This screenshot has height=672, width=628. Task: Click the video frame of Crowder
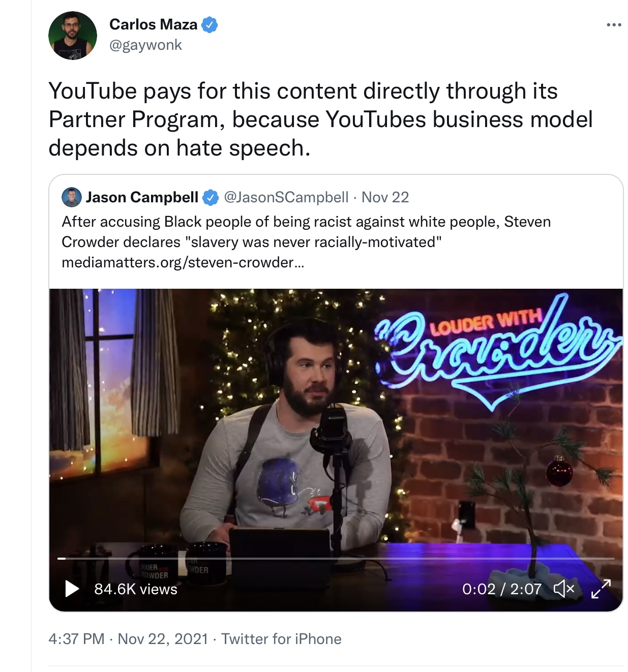click(x=336, y=422)
